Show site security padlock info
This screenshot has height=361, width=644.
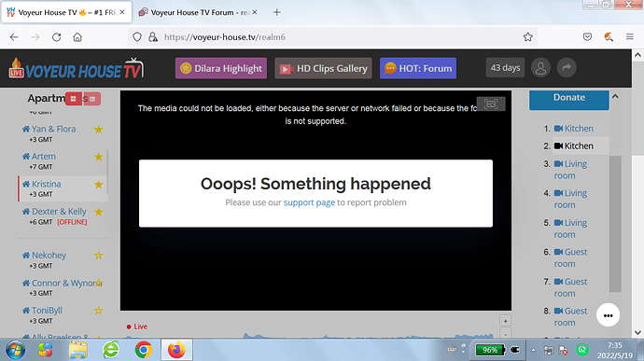(153, 37)
